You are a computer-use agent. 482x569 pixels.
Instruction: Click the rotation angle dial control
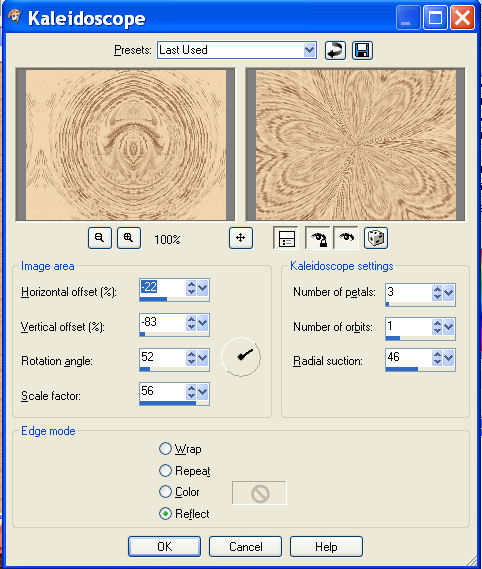point(241,357)
